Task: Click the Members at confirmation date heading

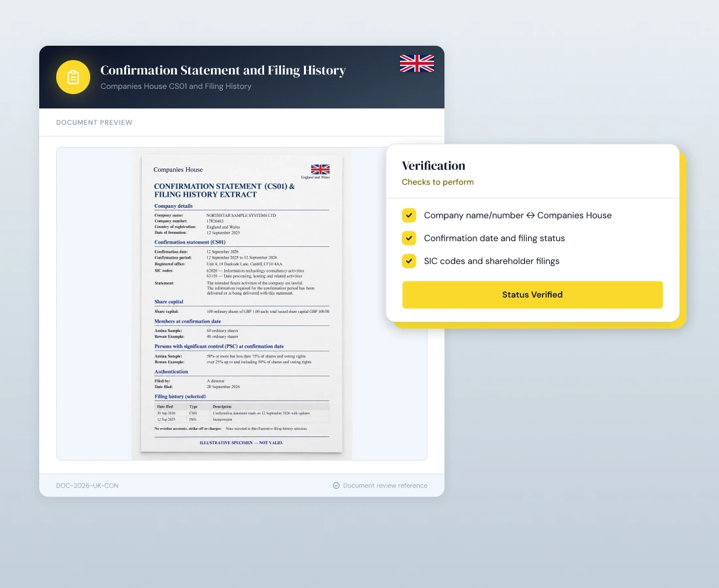Action: [x=188, y=321]
